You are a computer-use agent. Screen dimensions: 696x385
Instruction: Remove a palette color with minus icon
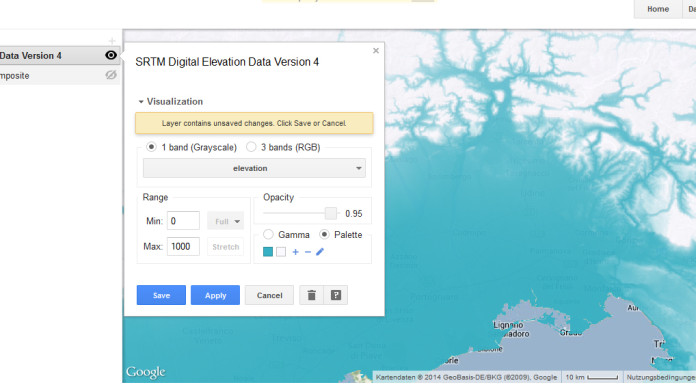[x=308, y=252]
